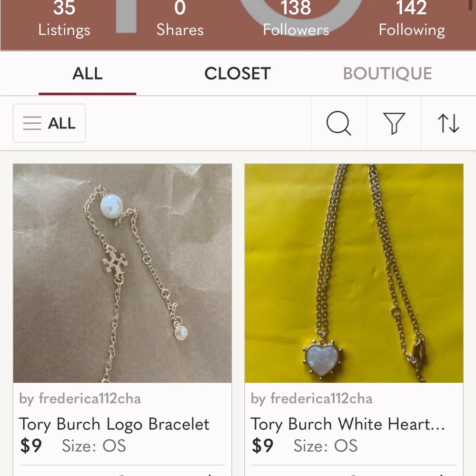
Task: Switch to the CLOSET tab
Action: tap(238, 74)
